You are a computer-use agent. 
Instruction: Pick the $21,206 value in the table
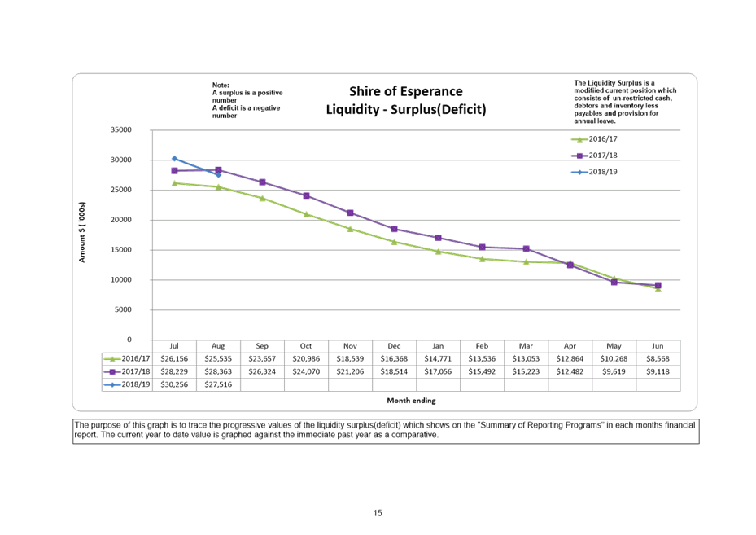click(350, 372)
